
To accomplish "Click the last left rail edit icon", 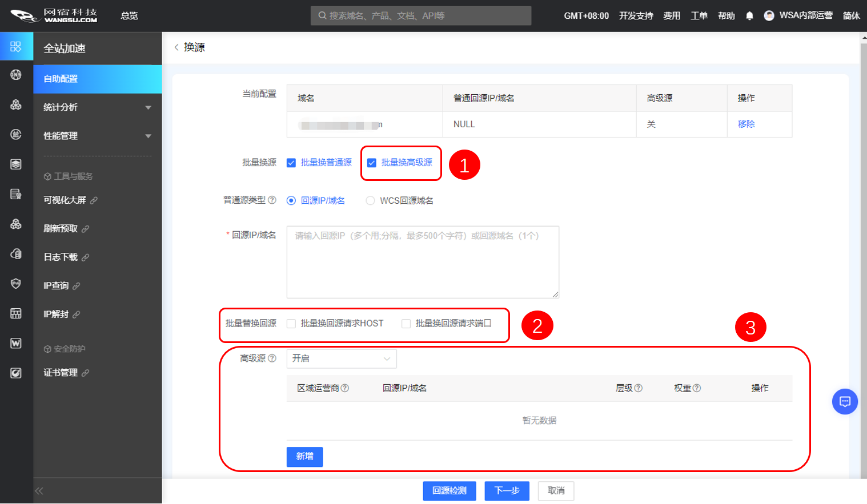I will [16, 373].
